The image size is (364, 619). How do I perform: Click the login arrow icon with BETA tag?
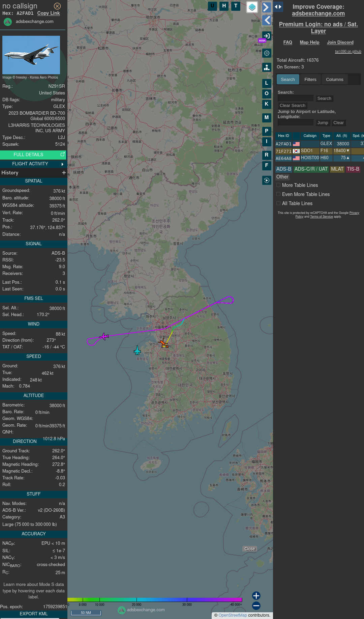coord(267,36)
